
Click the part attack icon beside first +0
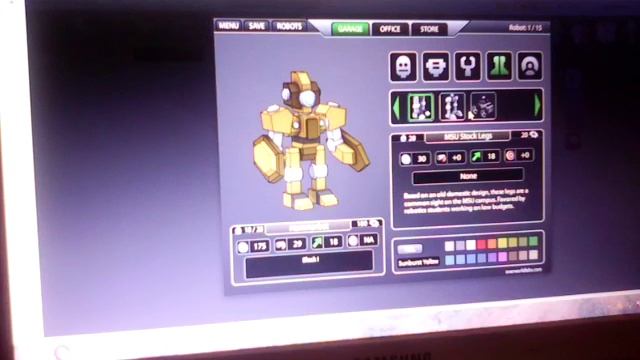pyautogui.click(x=441, y=158)
